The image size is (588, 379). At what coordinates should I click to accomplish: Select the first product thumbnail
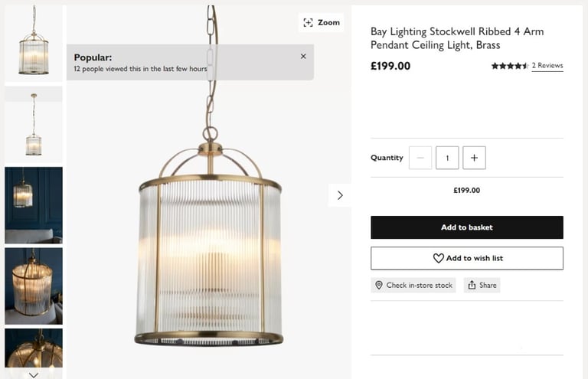(x=34, y=43)
